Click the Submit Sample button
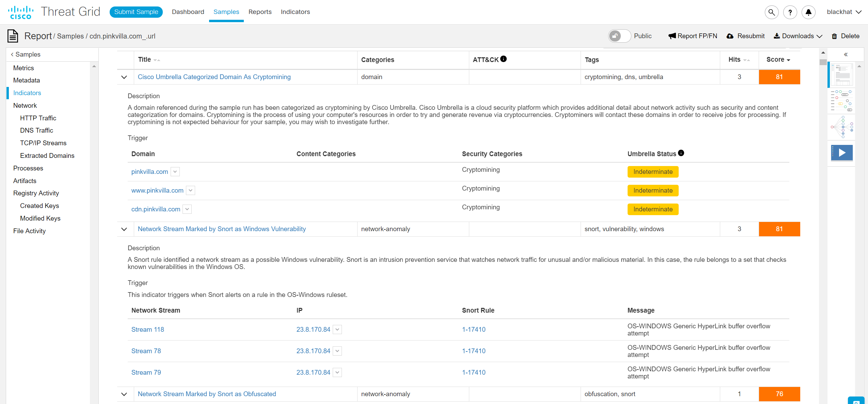The height and width of the screenshot is (404, 868). (x=136, y=12)
